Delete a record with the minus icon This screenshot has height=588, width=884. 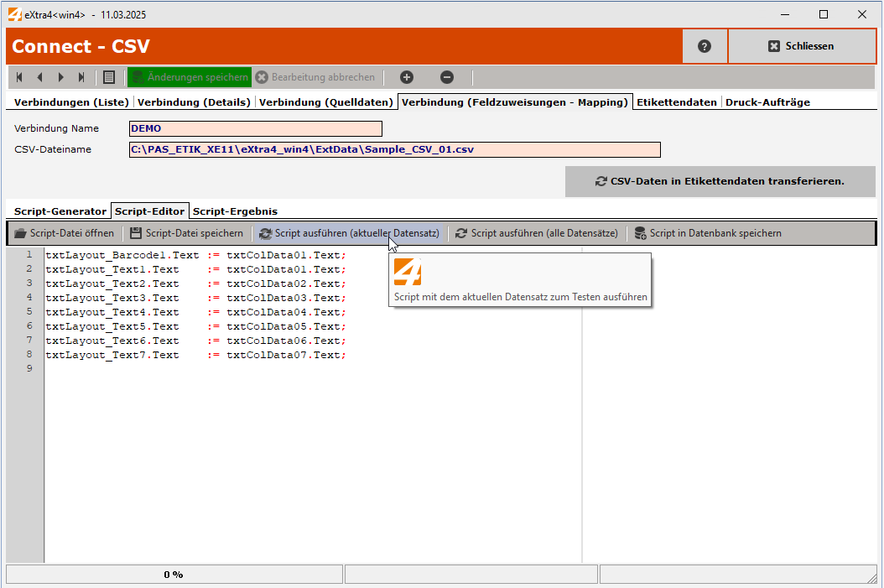point(447,76)
